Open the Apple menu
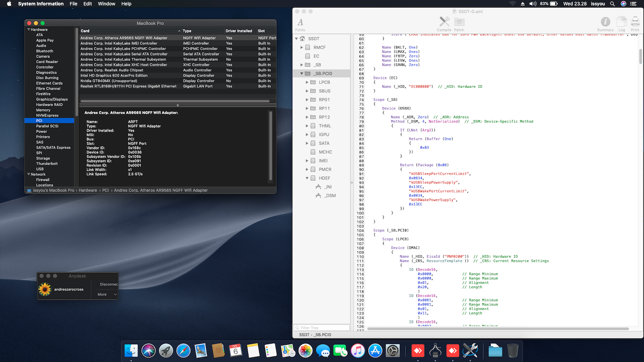This screenshot has height=362, width=644. [9, 4]
